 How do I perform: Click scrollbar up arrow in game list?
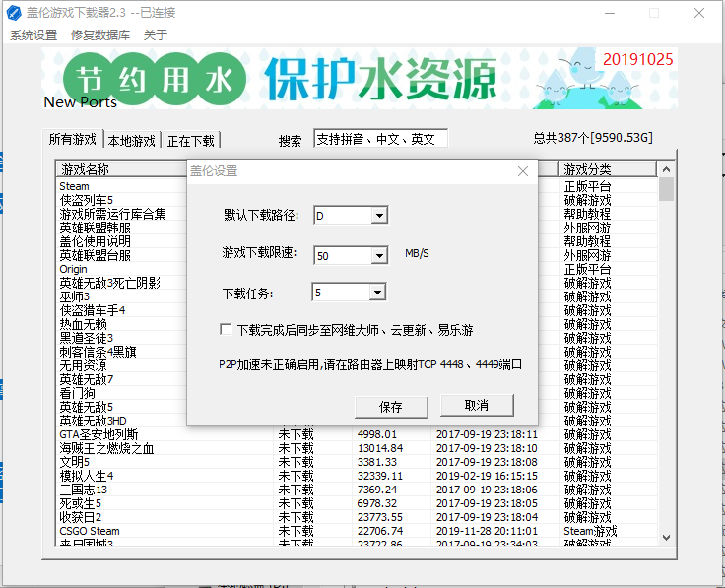[x=666, y=169]
